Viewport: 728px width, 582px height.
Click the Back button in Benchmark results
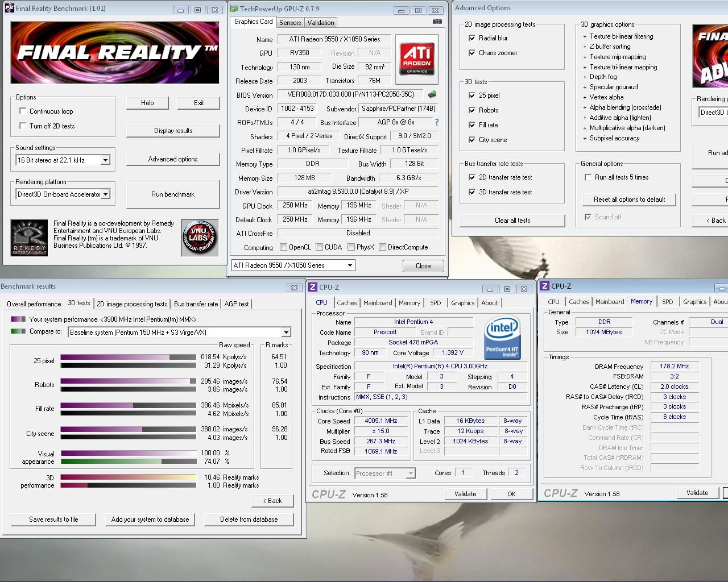(272, 501)
